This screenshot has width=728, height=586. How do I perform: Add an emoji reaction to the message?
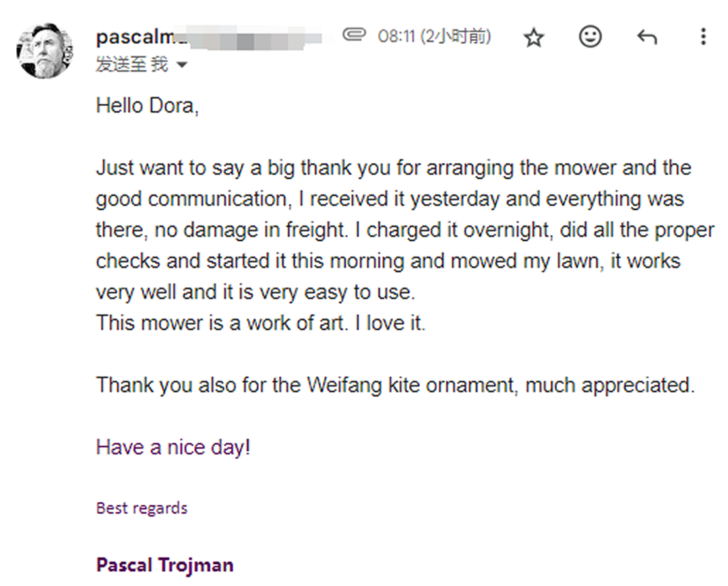point(590,37)
